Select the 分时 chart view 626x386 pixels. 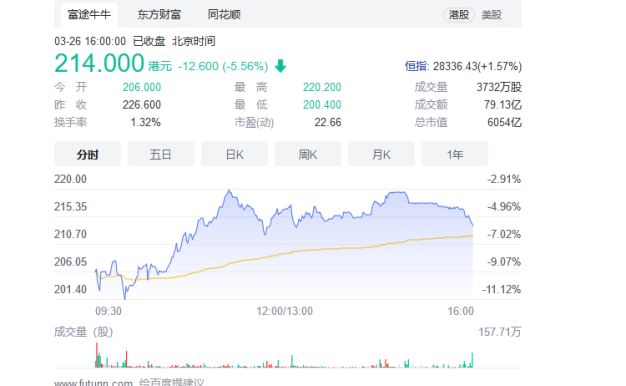87,154
